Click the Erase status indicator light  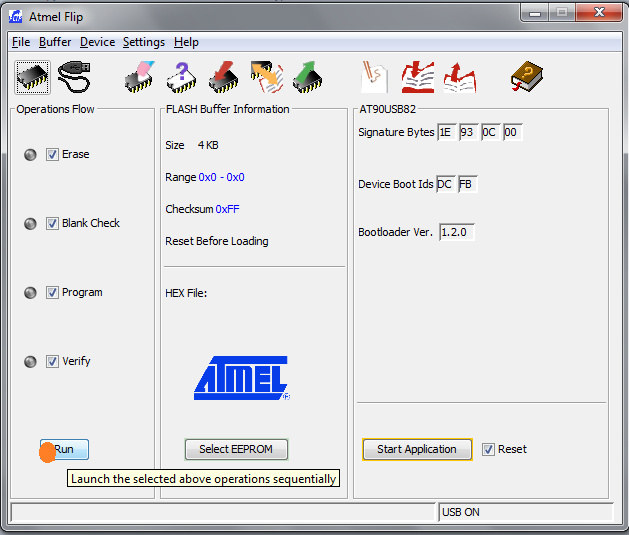(x=30, y=154)
